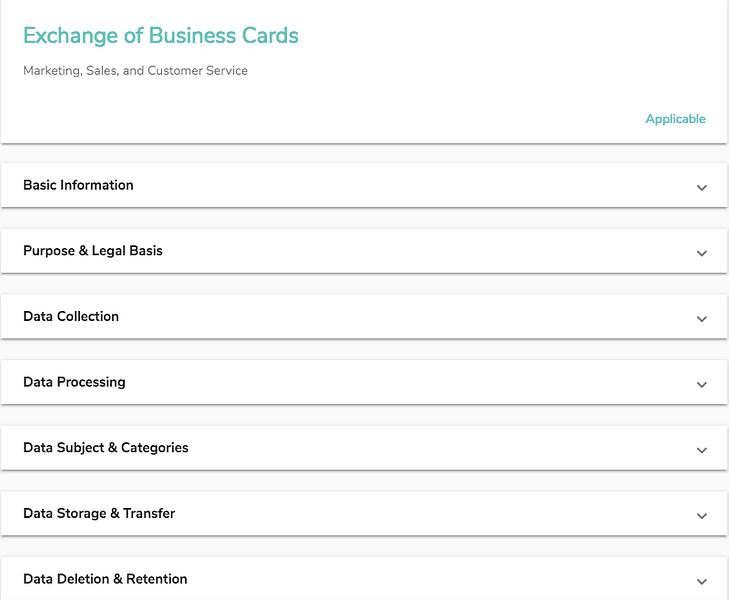The image size is (729, 600).
Task: Select Data Storage & Transfer section label
Action: [99, 513]
